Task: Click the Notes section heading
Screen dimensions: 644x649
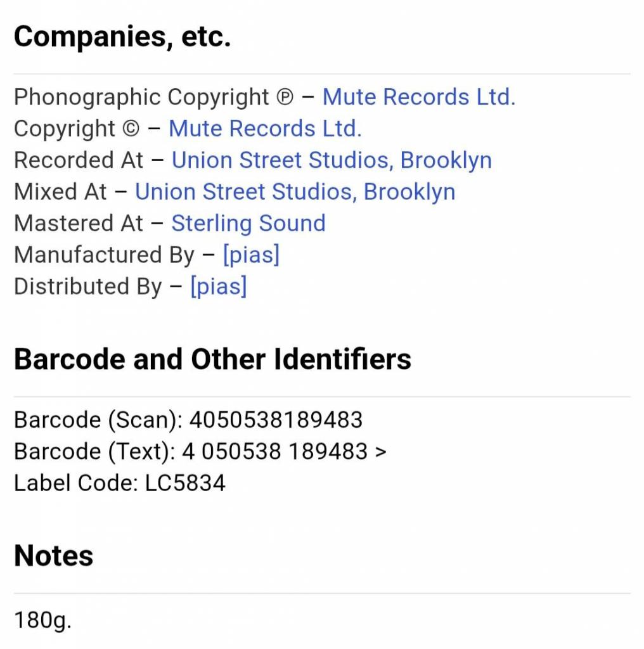Action: pyautogui.click(x=53, y=556)
